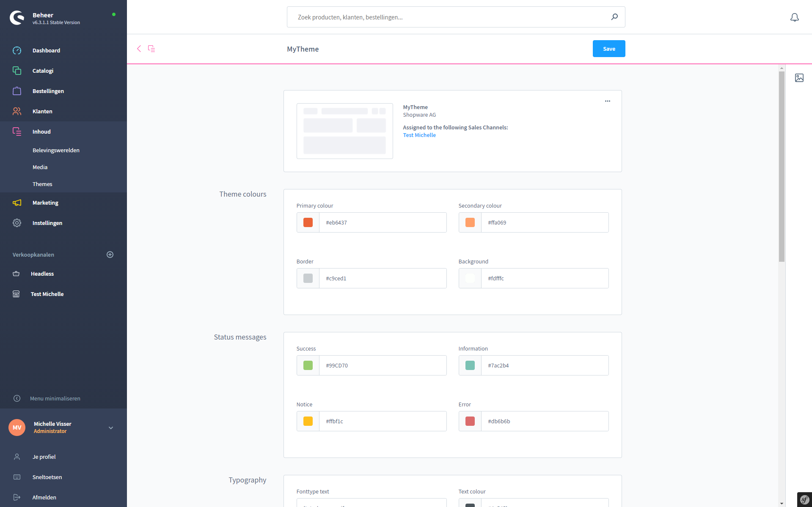This screenshot has width=812, height=507.
Task: Open the Error colour swatch picker
Action: (x=470, y=421)
